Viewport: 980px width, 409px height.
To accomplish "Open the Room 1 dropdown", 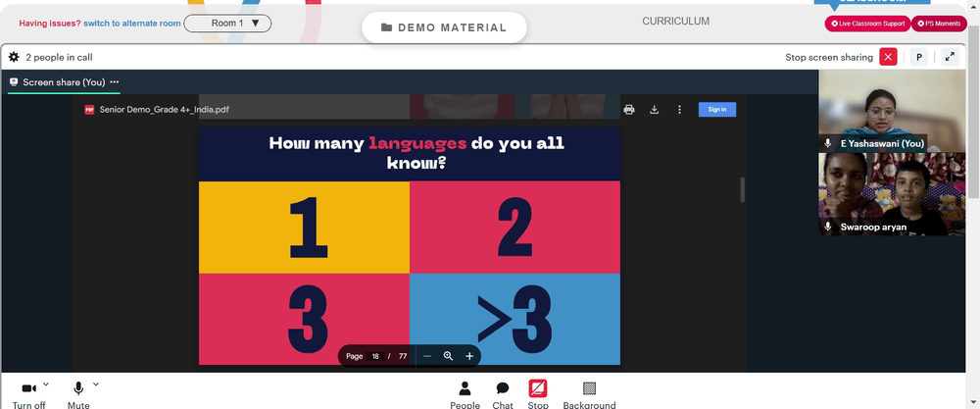I will 227,24.
